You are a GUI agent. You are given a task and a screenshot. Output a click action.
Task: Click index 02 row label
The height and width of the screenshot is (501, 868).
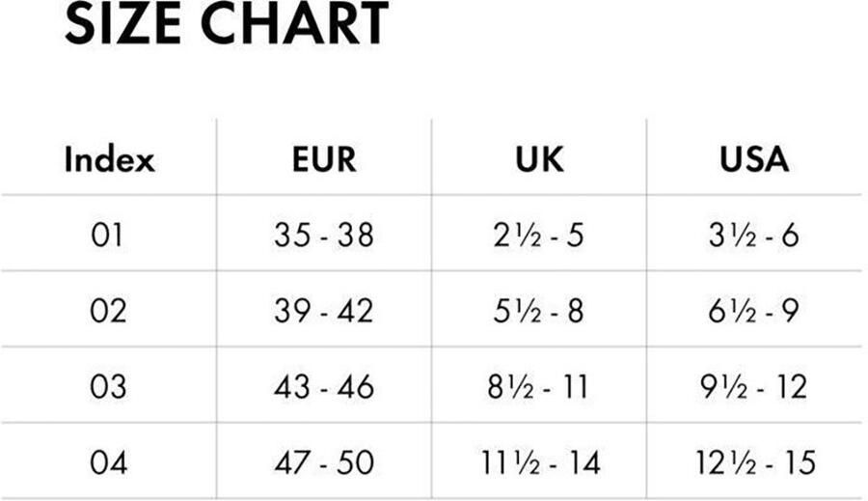(x=109, y=311)
